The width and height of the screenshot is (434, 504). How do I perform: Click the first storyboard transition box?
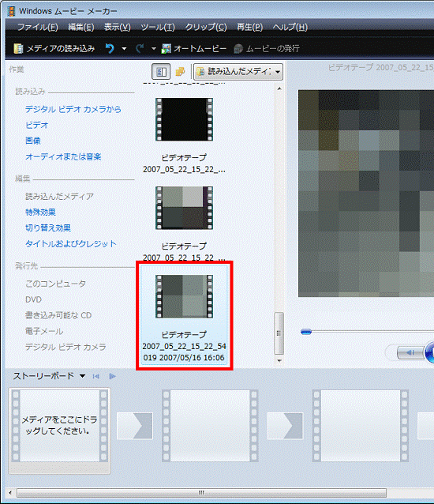(x=134, y=426)
